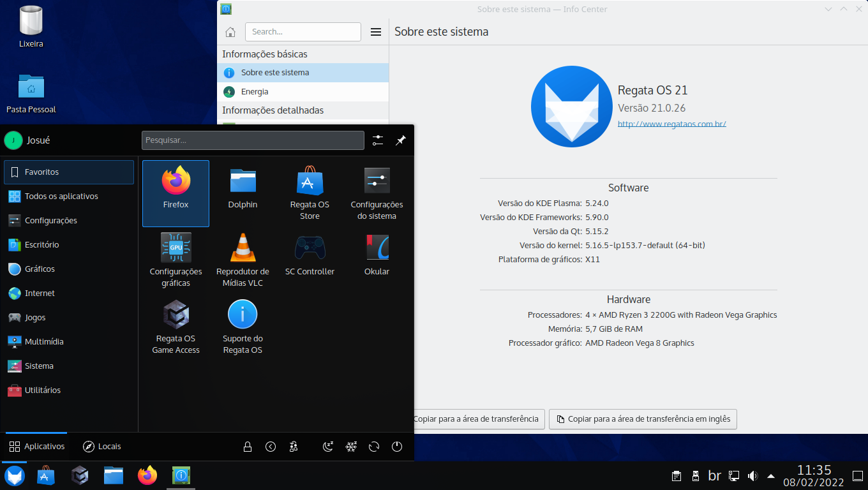Open Lixeira trash on the desktop
Image resolution: width=868 pixels, height=490 pixels.
[31, 27]
